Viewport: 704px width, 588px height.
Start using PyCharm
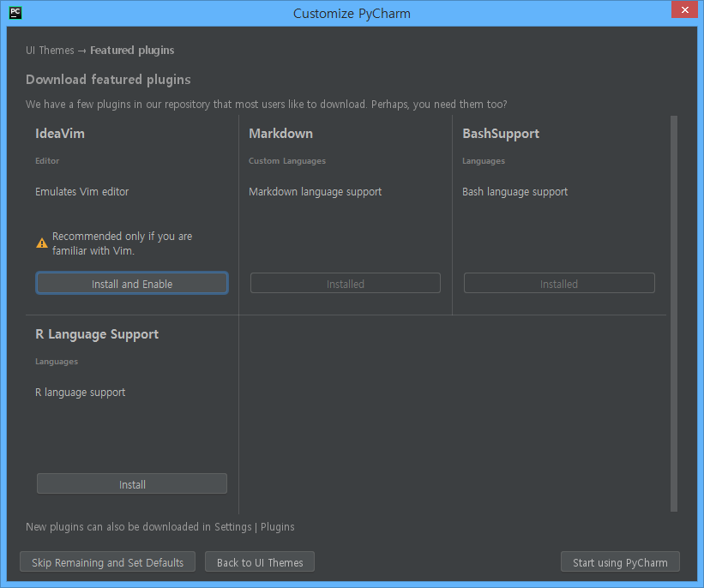pos(620,562)
